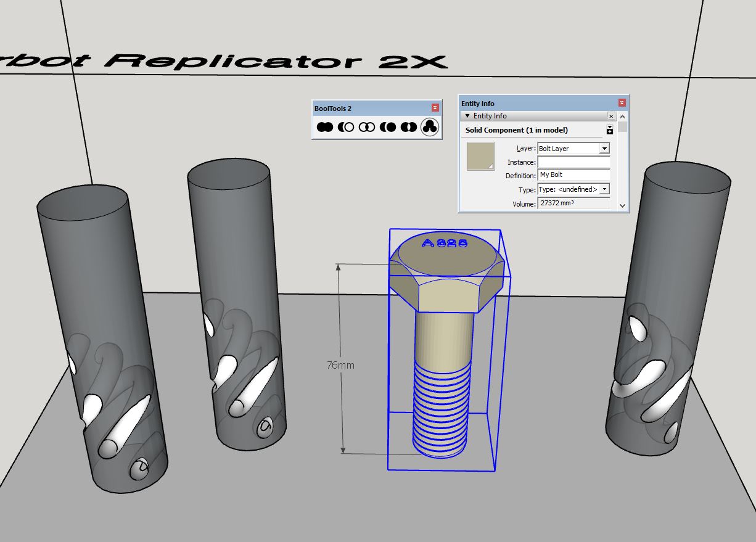Viewport: 756px width, 542px height.
Task: Open the component material thumbnail in Entity Info
Action: (x=480, y=155)
